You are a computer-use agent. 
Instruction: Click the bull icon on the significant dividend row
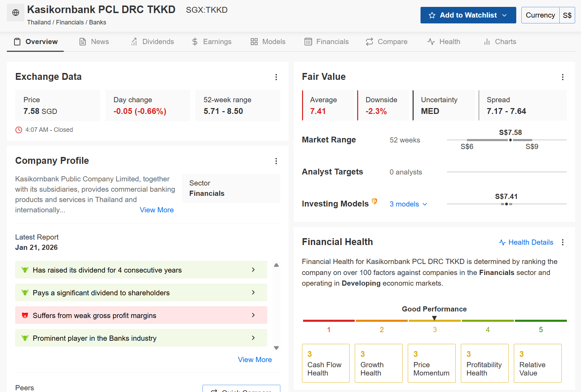25,293
